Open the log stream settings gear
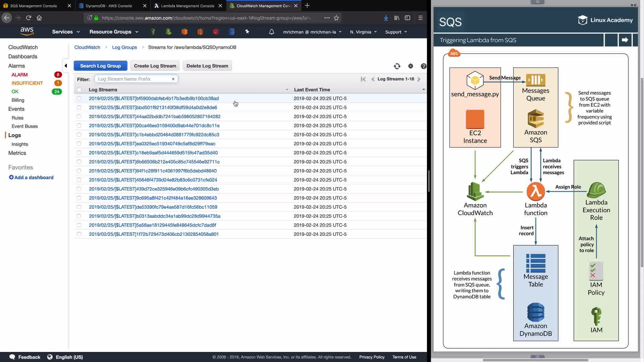644x362 pixels. coord(411,66)
